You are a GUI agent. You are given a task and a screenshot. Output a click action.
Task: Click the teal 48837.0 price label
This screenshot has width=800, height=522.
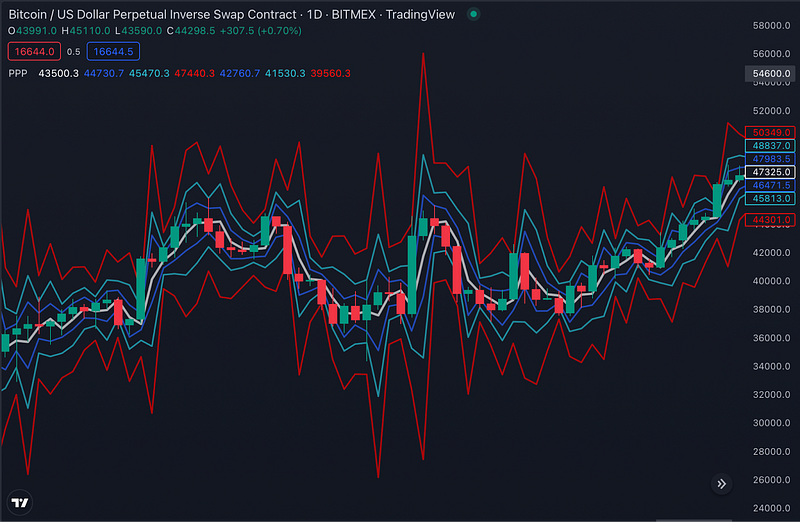click(770, 146)
